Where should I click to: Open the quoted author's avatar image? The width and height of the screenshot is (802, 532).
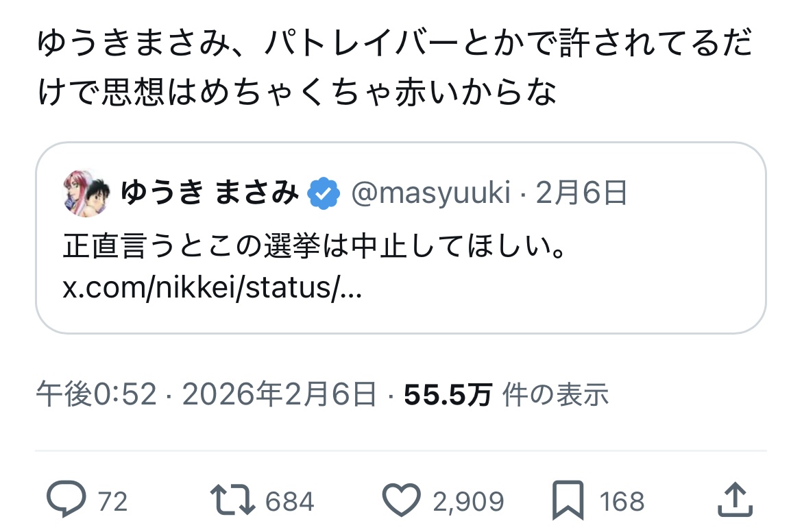click(x=86, y=194)
